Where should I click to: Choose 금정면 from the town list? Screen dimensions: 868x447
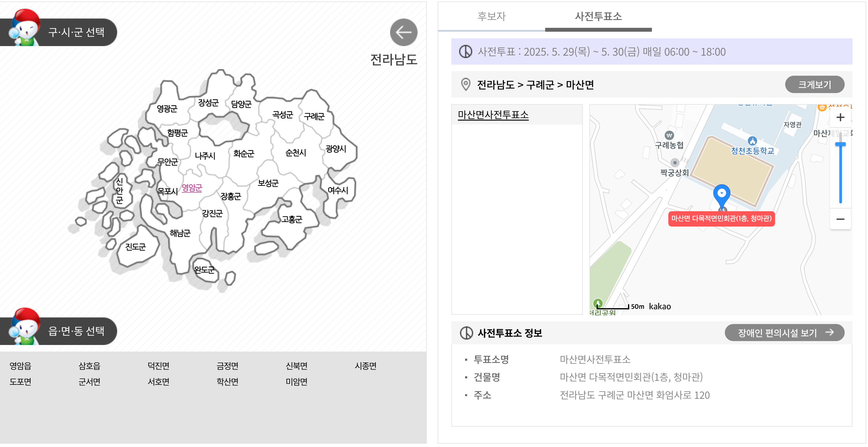pos(227,366)
